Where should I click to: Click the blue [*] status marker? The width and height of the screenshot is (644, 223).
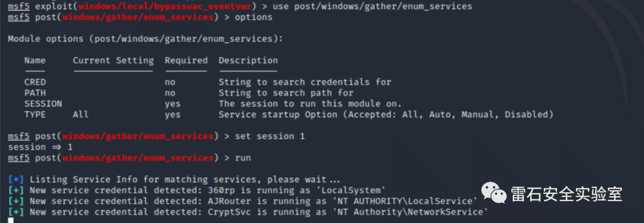point(16,179)
